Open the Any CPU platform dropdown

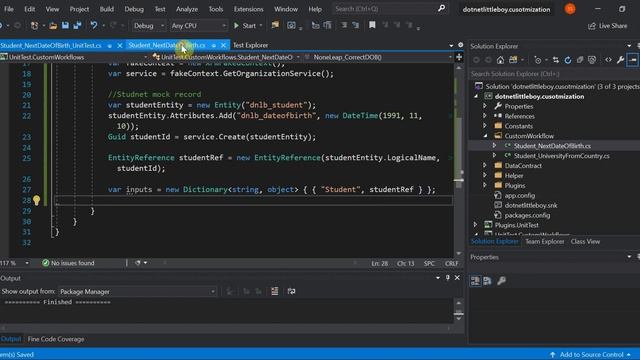(x=198, y=26)
